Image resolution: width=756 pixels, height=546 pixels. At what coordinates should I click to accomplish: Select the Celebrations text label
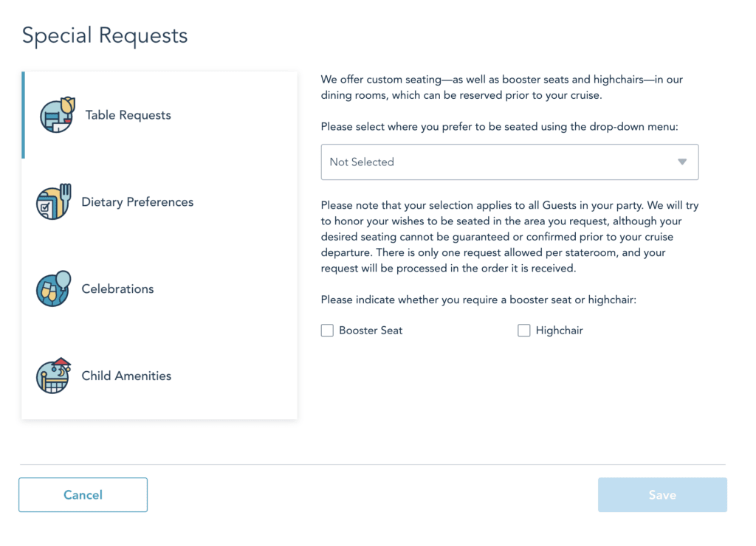click(117, 289)
